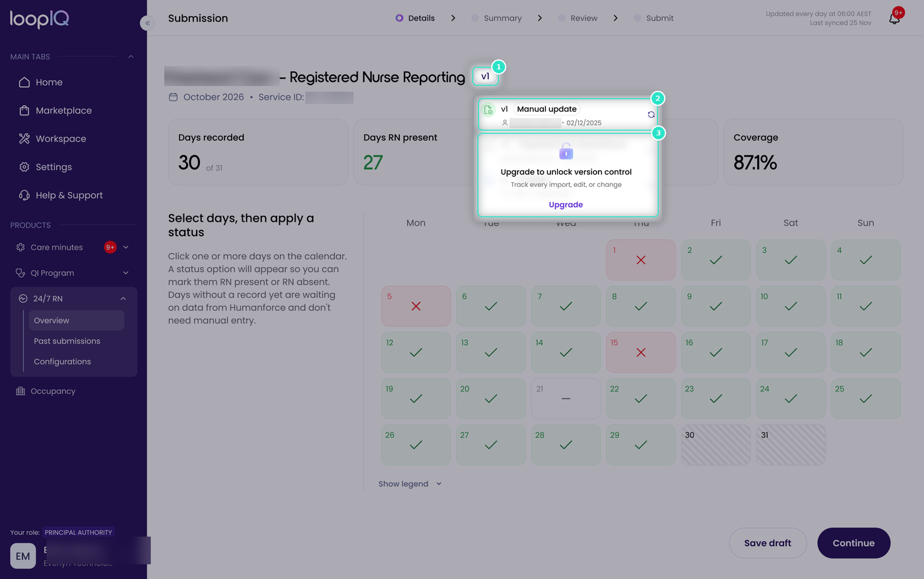Open the notifications bell
The image size is (924, 579).
tap(894, 18)
